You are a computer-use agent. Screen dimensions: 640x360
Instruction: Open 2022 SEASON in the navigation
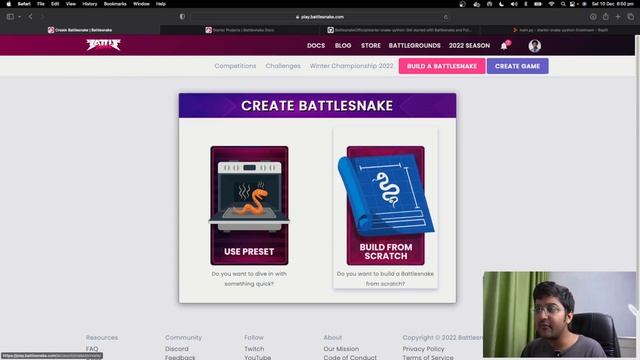pos(469,46)
